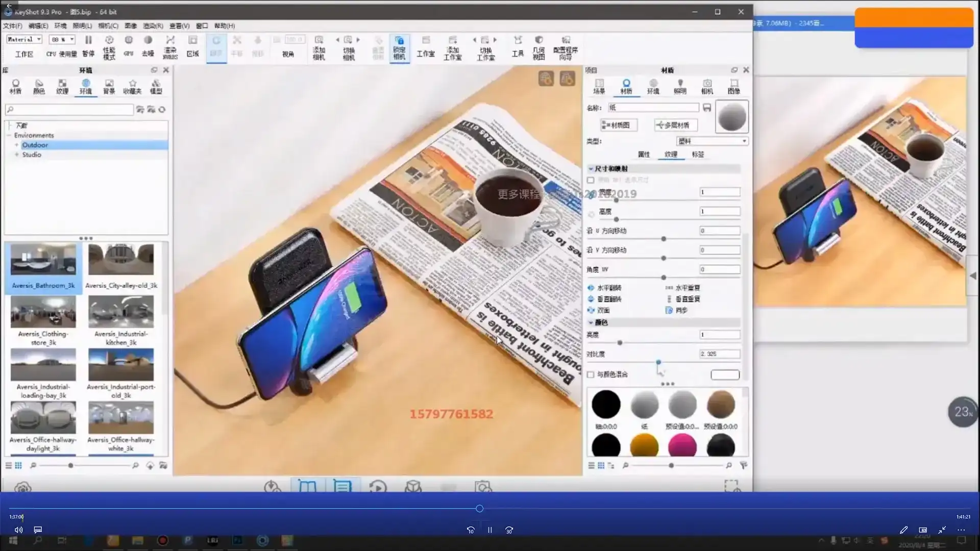Image resolution: width=980 pixels, height=551 pixels.
Task: Click the 多层材质 multi-material button
Action: click(x=675, y=125)
